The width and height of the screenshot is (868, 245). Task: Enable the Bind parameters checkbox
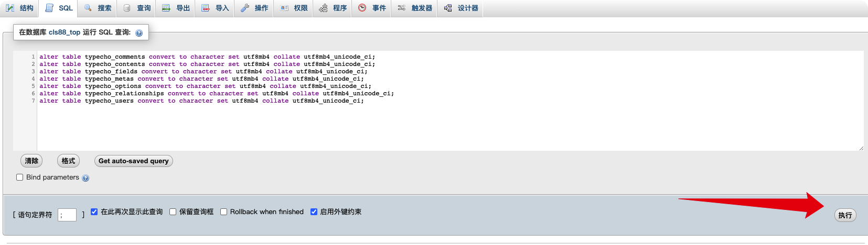[x=20, y=177]
